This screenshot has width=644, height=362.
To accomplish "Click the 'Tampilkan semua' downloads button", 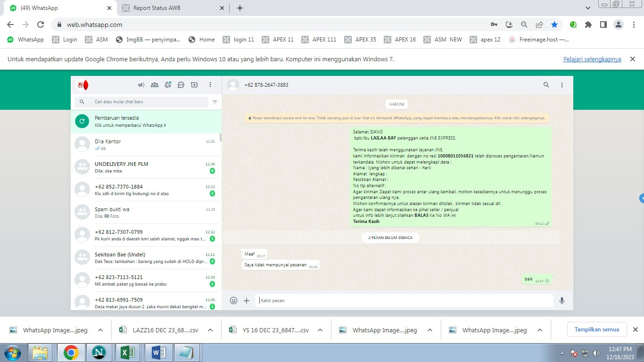I will tap(596, 329).
